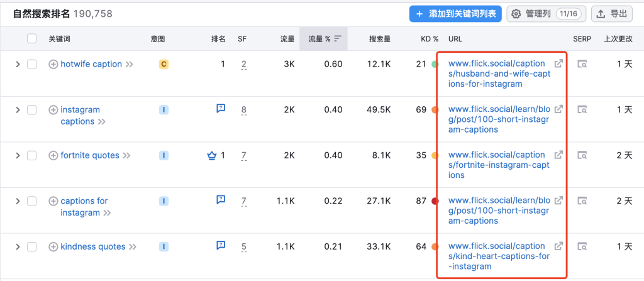Open SF features count 5 for kindness quotes
The width and height of the screenshot is (644, 281).
[244, 247]
